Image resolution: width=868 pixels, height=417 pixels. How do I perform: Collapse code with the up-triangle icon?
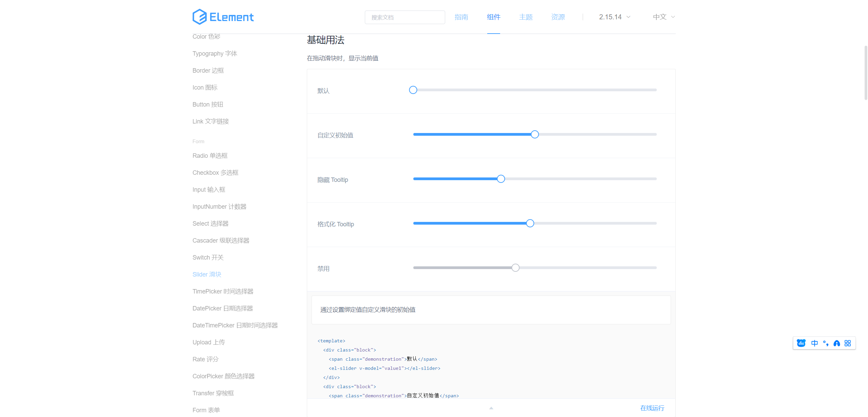491,408
